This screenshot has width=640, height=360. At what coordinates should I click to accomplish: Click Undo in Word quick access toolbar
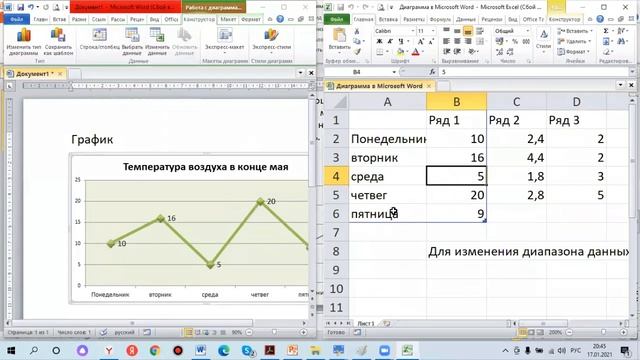coord(31,7)
